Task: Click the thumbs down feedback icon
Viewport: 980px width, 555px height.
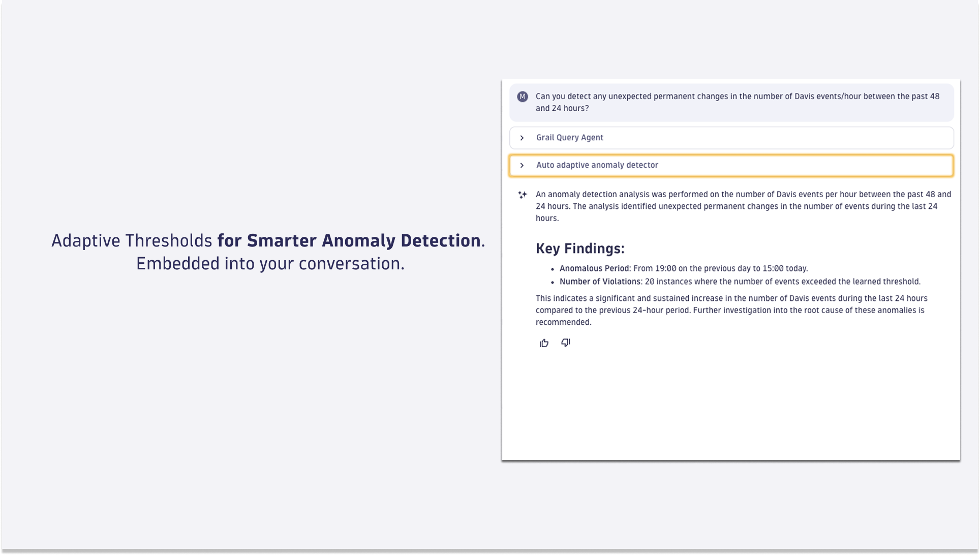Action: [565, 343]
